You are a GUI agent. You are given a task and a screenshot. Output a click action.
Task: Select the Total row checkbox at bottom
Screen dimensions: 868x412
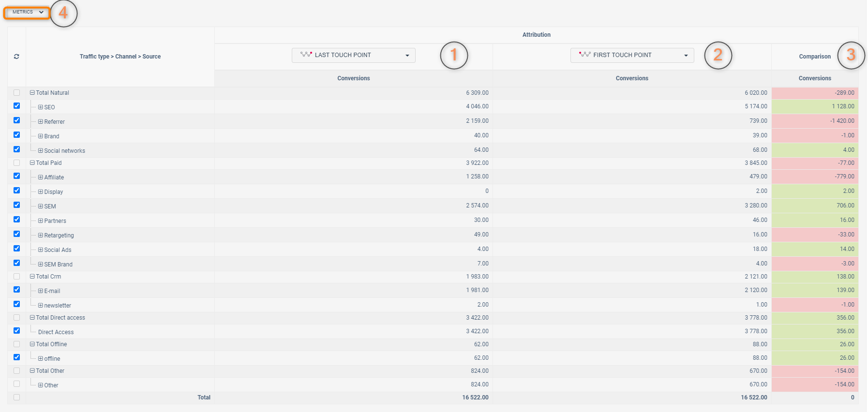coord(17,397)
